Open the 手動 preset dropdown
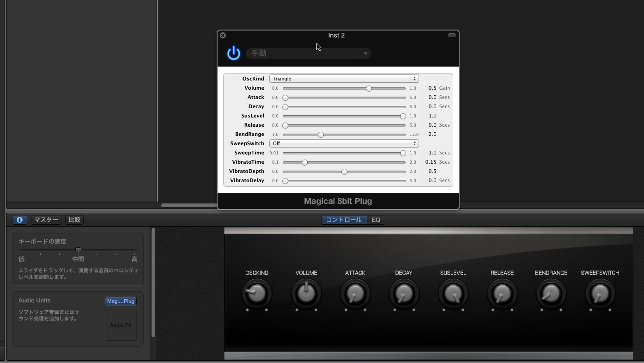The image size is (644, 363). click(309, 53)
